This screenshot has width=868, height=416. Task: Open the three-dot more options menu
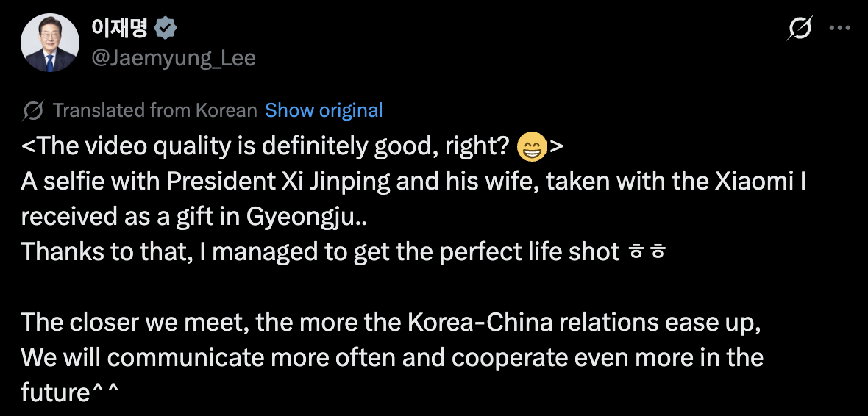839,29
